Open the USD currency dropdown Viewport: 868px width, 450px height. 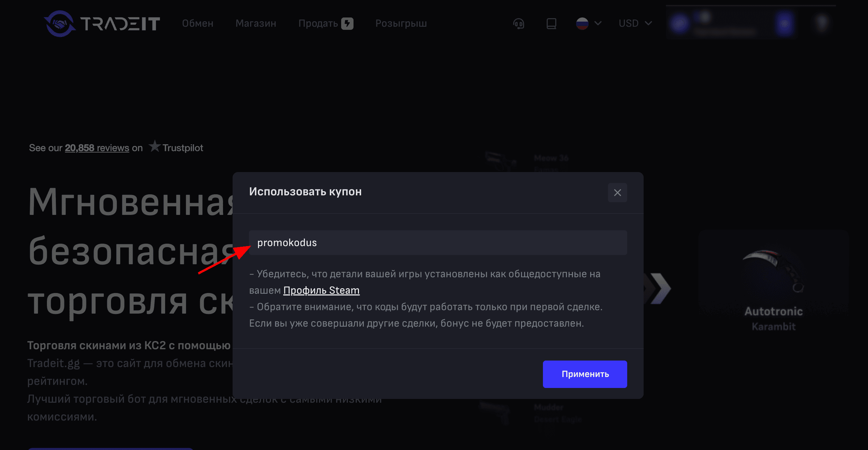click(x=635, y=23)
